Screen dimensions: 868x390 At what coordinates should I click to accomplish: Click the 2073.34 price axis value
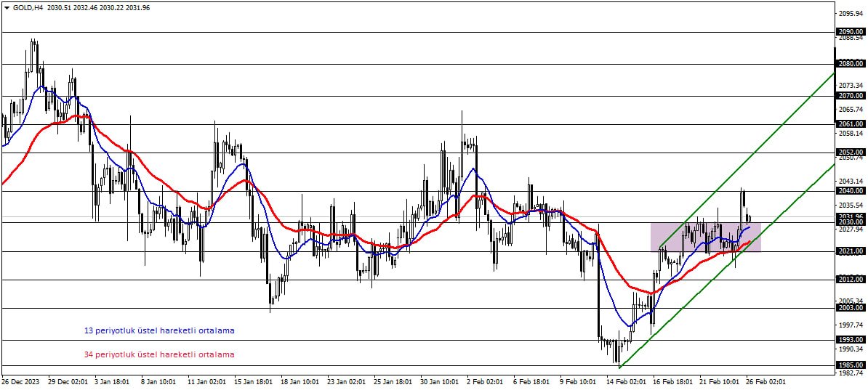(x=851, y=85)
